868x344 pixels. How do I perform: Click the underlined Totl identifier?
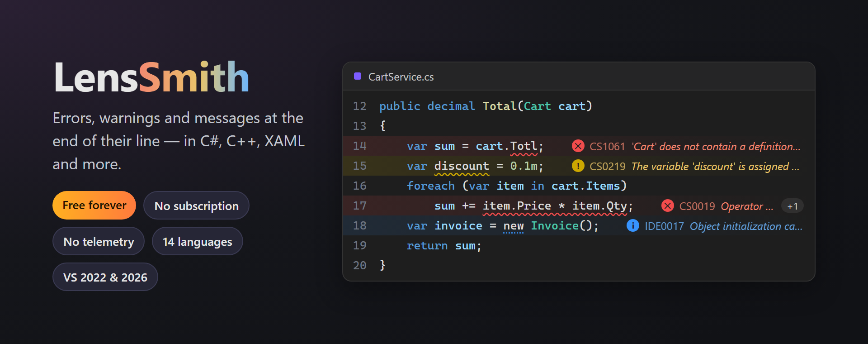(524, 146)
